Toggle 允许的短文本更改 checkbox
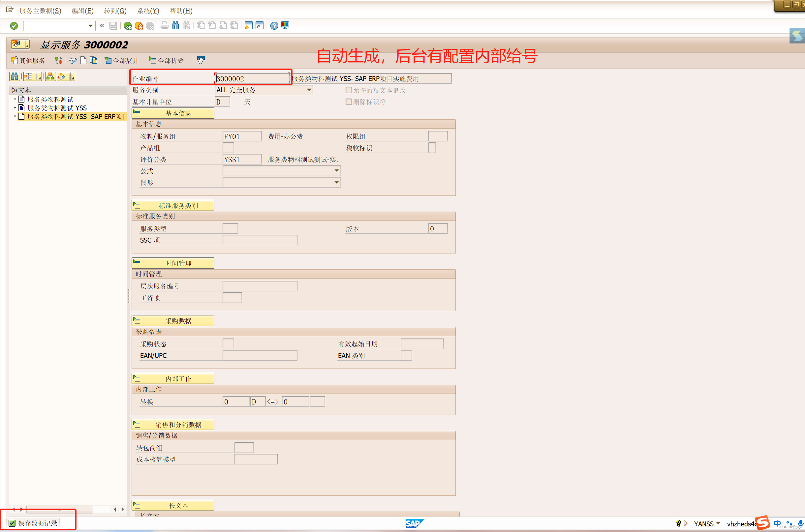The width and height of the screenshot is (805, 532). (349, 90)
